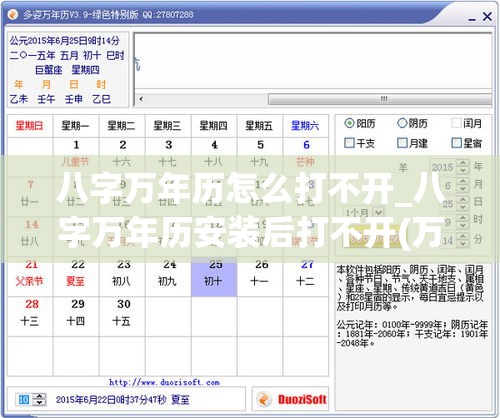Click the 星期一 column header
Image resolution: width=500 pixels, height=418 pixels.
(76, 126)
